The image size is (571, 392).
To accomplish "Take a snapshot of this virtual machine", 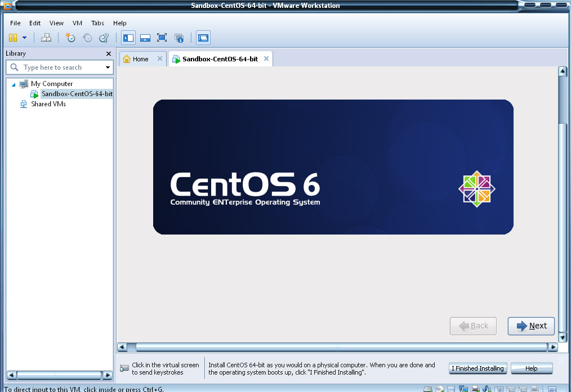I will pos(70,38).
